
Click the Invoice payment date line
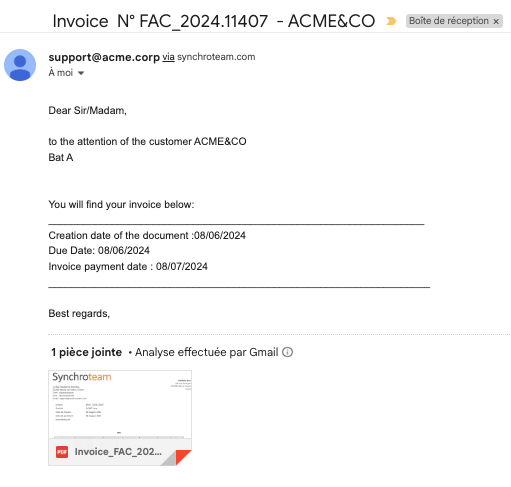128,266
